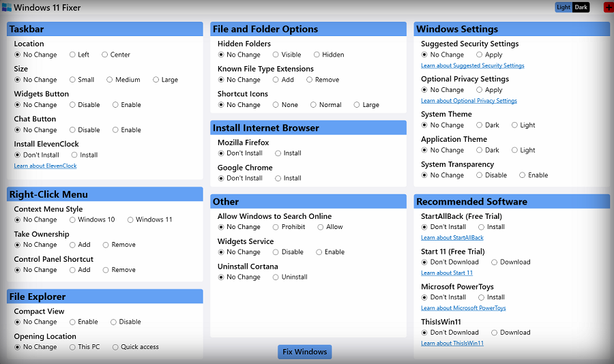This screenshot has height=364, width=614.
Task: Click the red plus icon at top right
Action: (609, 7)
